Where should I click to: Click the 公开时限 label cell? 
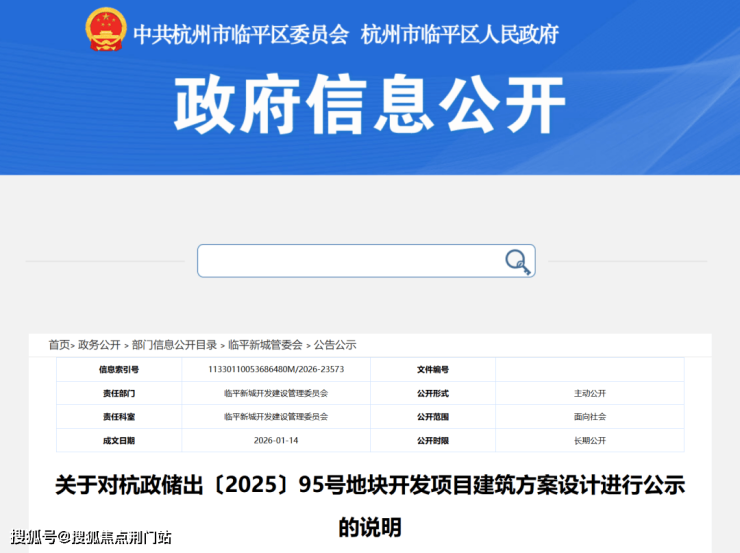pos(433,440)
